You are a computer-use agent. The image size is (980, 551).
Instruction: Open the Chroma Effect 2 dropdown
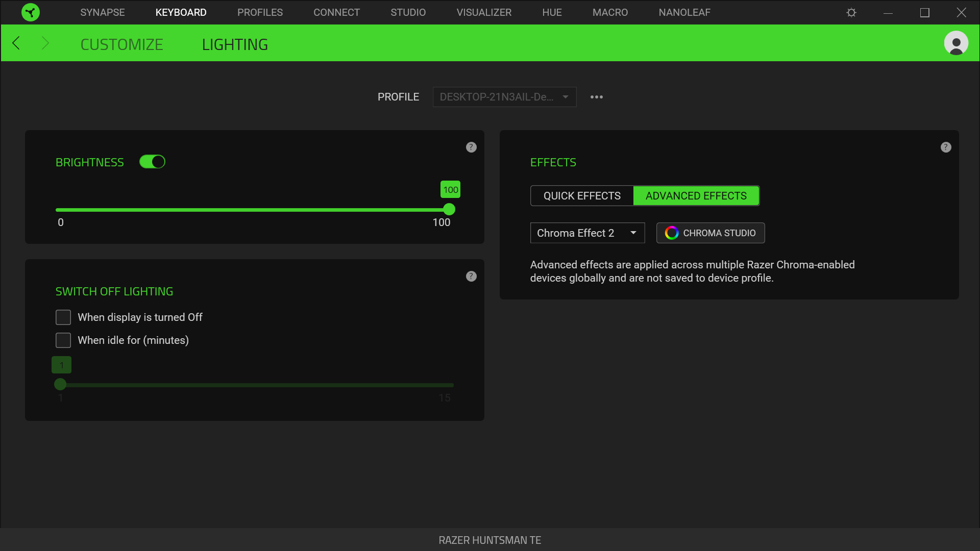(587, 233)
